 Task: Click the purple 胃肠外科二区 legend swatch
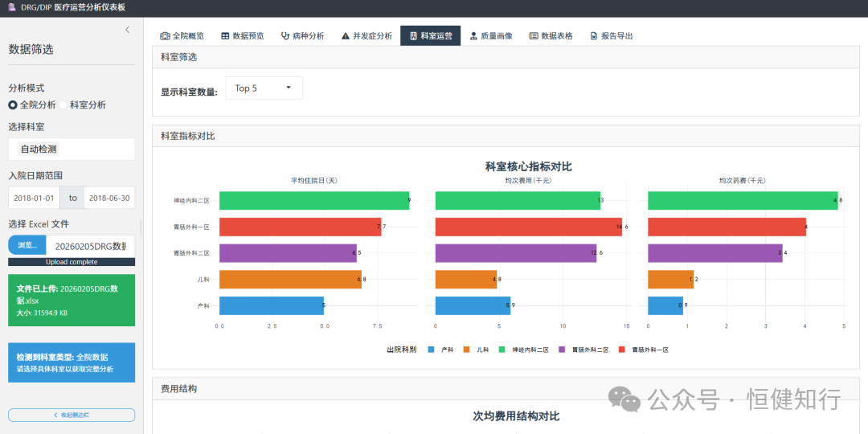(563, 350)
